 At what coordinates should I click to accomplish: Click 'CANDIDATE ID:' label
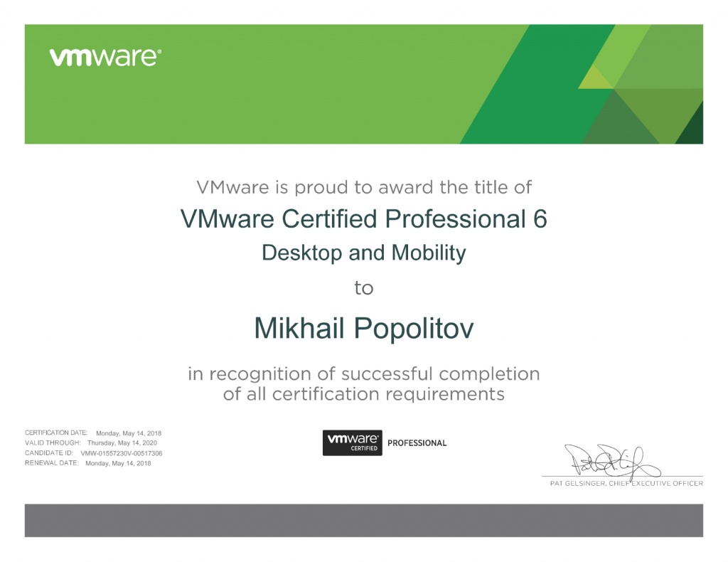(x=49, y=453)
